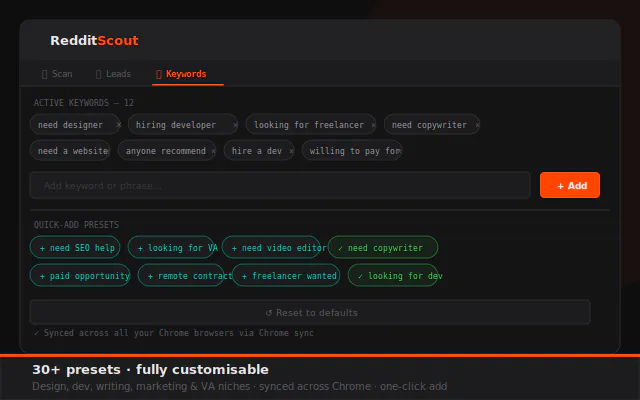The image size is (640, 400).
Task: Switch to the Scan tab
Action: (x=57, y=74)
